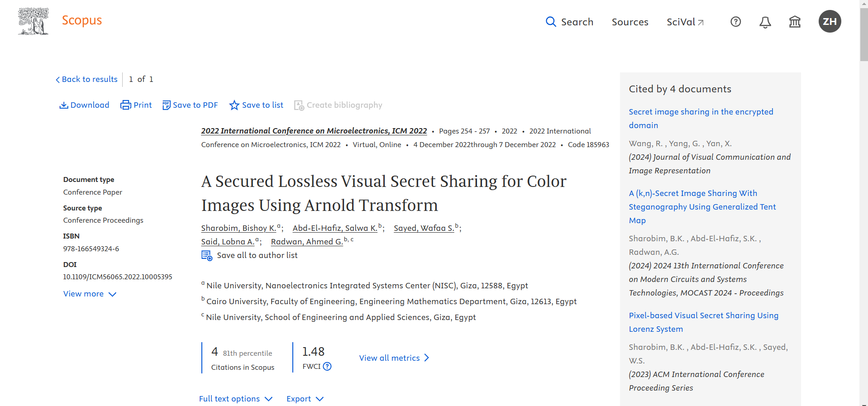Click the Print icon

coord(125,105)
